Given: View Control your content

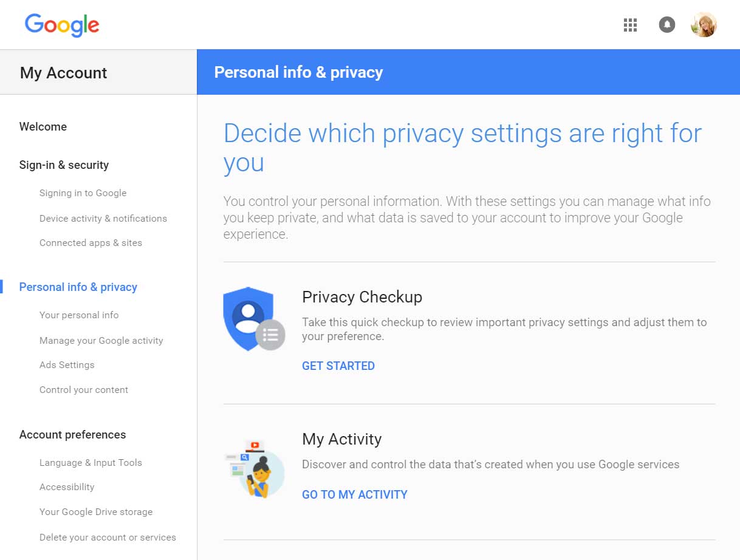Looking at the screenshot, I should pyautogui.click(x=83, y=389).
